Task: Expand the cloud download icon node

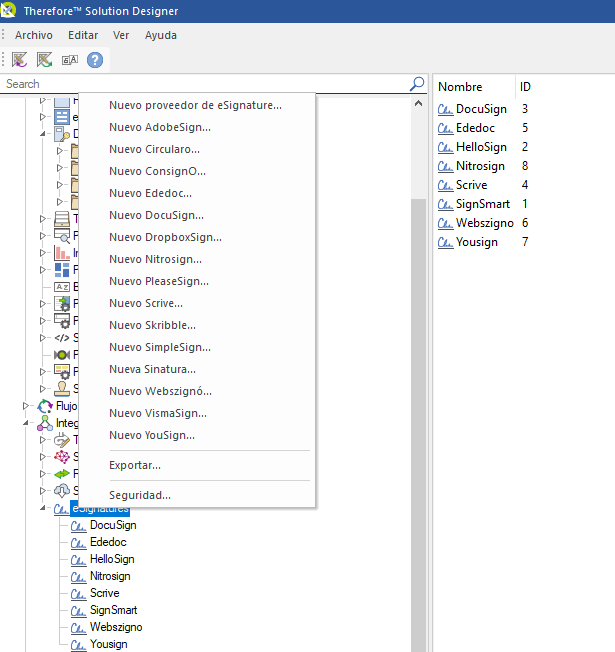Action: click(x=42, y=491)
